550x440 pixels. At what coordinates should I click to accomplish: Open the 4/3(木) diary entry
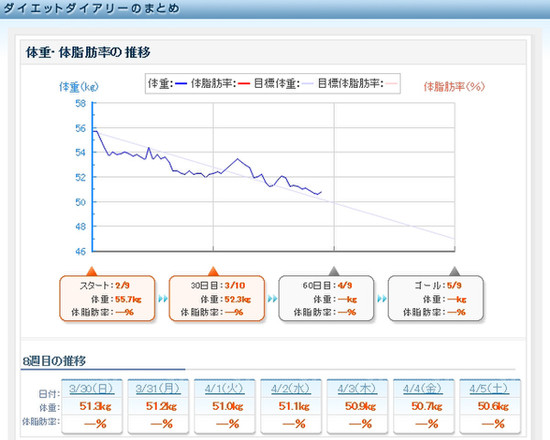pos(357,388)
